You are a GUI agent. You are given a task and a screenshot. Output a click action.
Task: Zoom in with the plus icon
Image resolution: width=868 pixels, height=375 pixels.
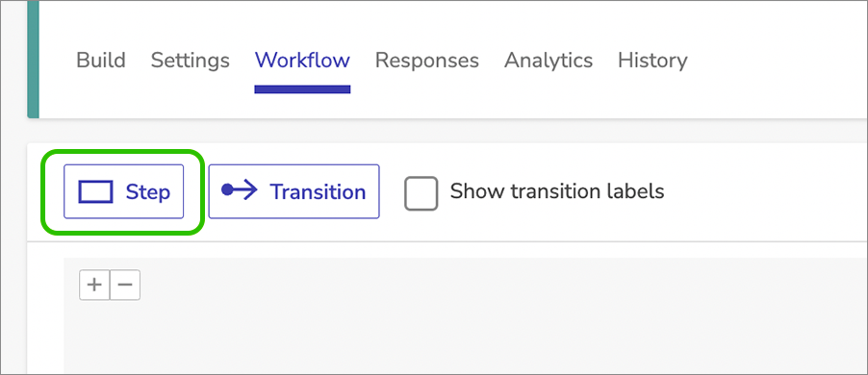94,285
